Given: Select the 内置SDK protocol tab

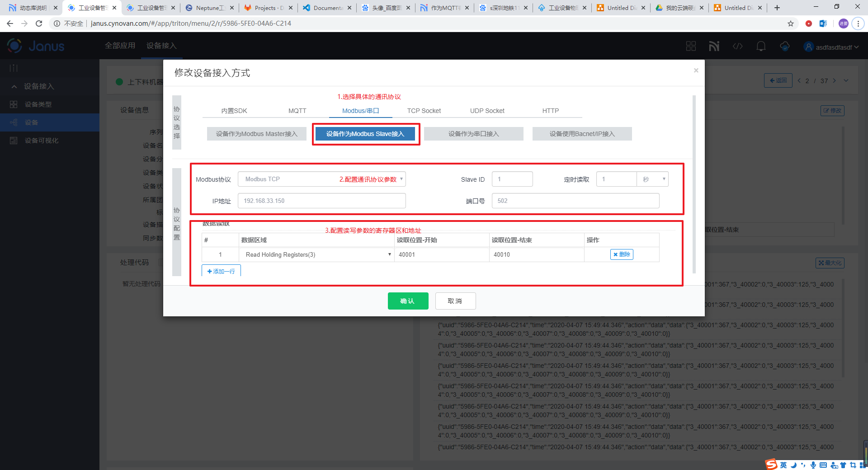Looking at the screenshot, I should pyautogui.click(x=234, y=111).
